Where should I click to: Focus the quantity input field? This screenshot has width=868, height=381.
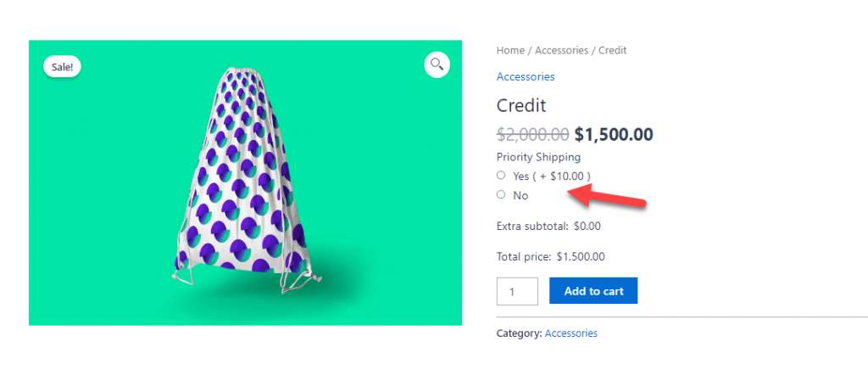(517, 291)
